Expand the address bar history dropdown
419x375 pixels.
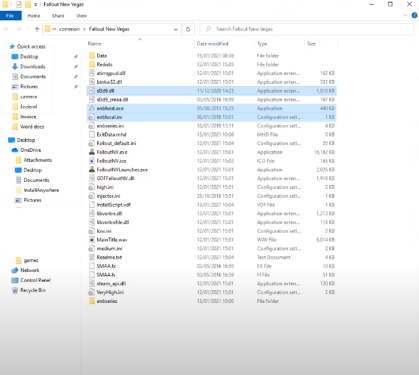176,29
